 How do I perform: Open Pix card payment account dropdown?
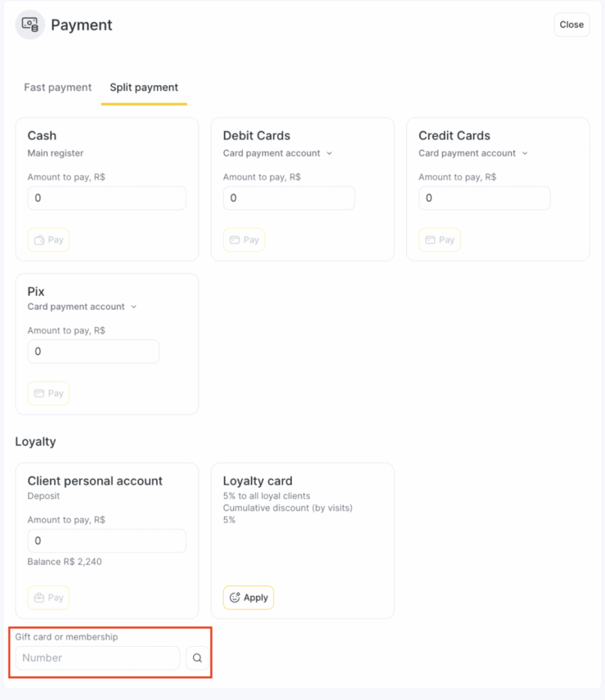click(82, 307)
